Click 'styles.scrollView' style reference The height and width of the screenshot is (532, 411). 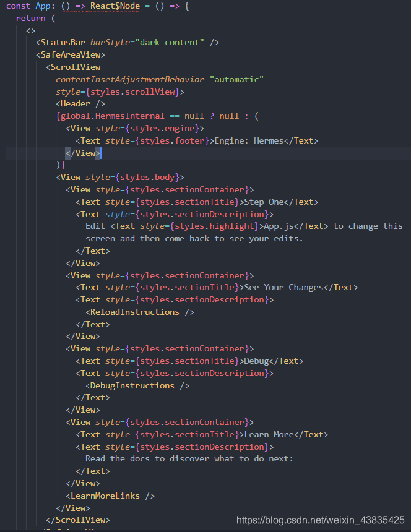click(132, 92)
